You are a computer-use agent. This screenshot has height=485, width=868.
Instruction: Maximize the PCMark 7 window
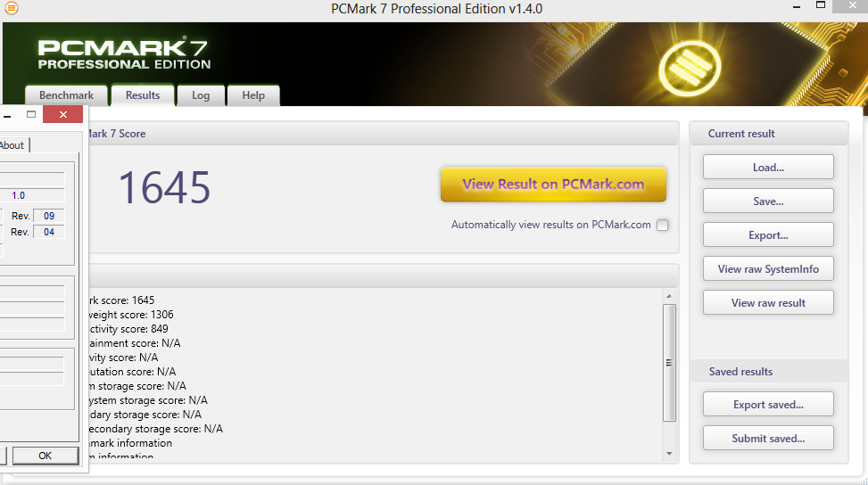[821, 5]
